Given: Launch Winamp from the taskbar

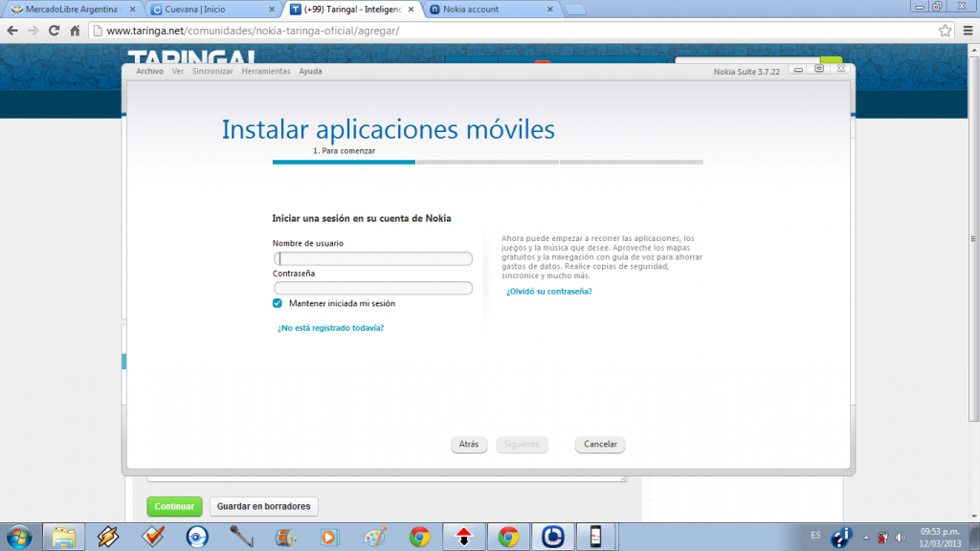Looking at the screenshot, I should pos(106,536).
